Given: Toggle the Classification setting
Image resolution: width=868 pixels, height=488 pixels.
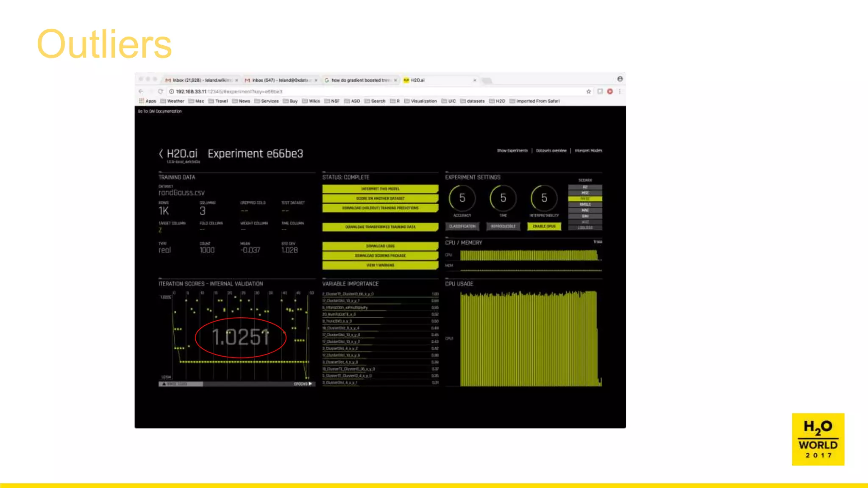Looking at the screenshot, I should click(x=462, y=227).
